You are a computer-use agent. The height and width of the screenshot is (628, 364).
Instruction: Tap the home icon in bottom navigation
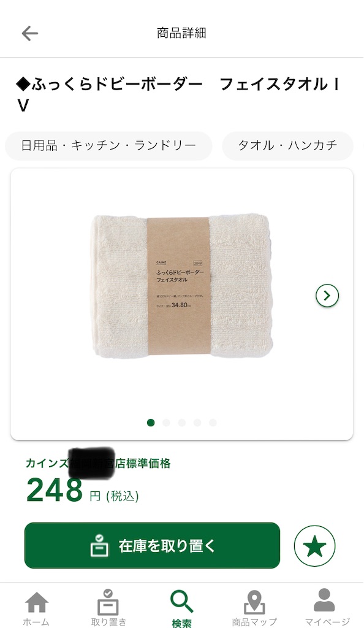coord(36,602)
